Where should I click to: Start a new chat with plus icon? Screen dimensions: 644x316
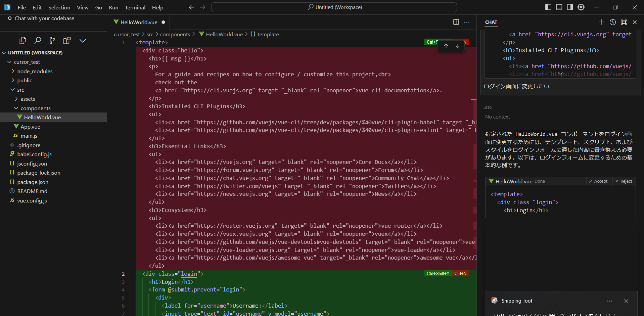pyautogui.click(x=601, y=22)
